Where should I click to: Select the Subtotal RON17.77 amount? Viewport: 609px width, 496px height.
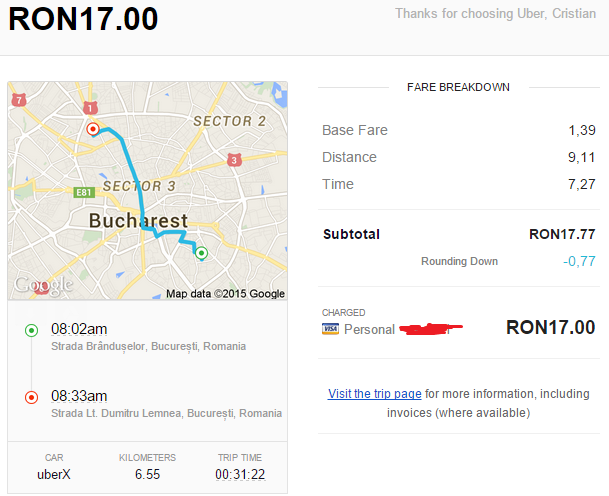pos(562,234)
